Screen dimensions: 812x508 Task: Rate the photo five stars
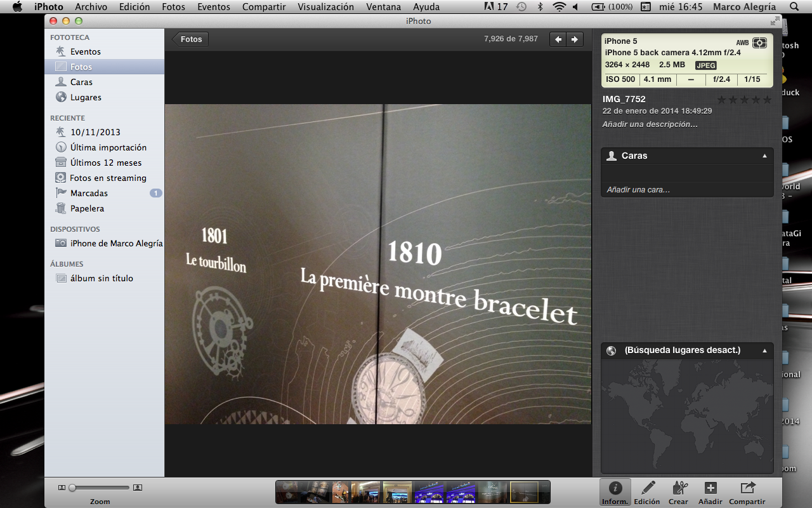[x=767, y=100]
